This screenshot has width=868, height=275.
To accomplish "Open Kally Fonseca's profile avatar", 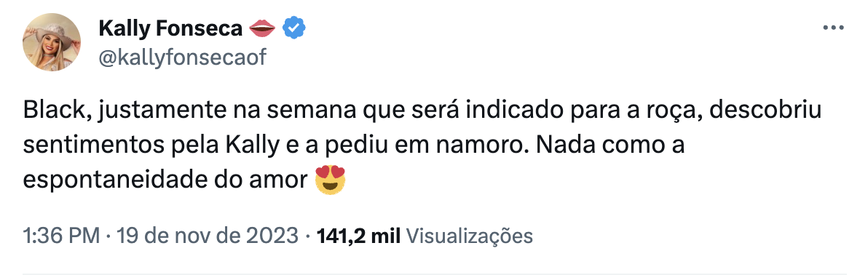I will point(52,43).
